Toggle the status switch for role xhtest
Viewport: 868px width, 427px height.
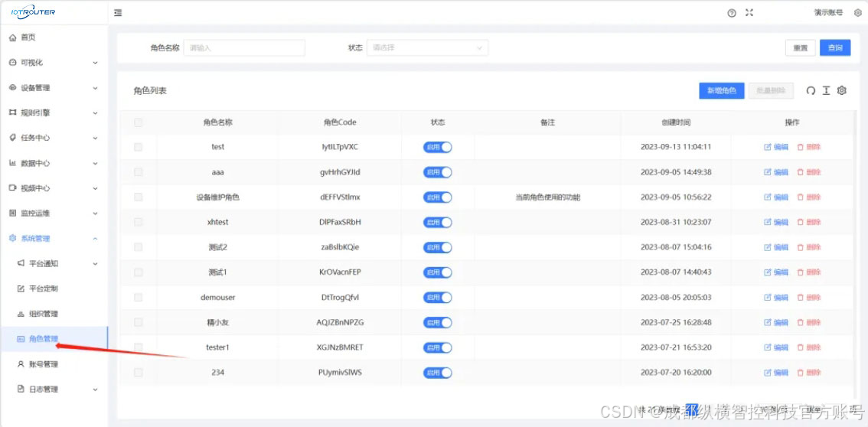click(x=437, y=222)
